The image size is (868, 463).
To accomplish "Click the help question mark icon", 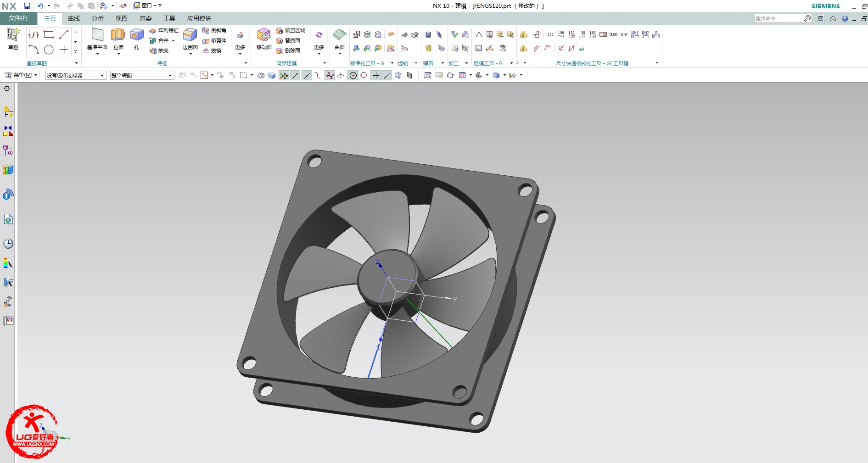I will tap(845, 18).
